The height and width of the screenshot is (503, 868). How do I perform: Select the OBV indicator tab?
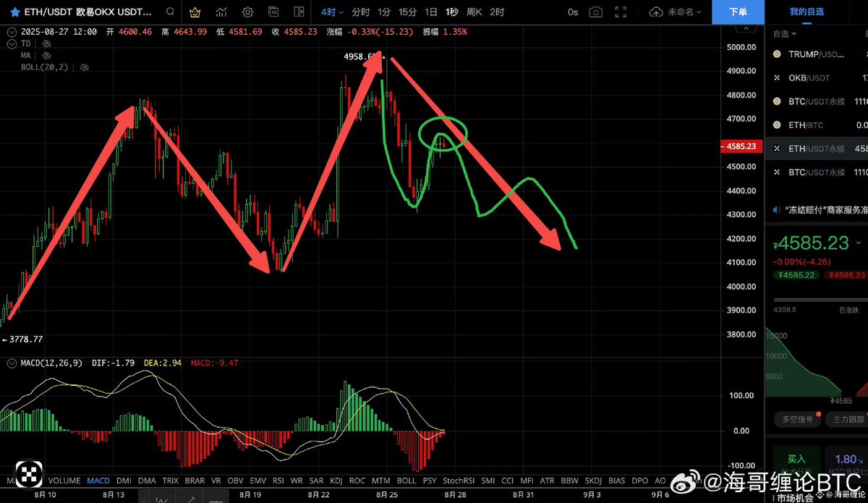pos(236,481)
